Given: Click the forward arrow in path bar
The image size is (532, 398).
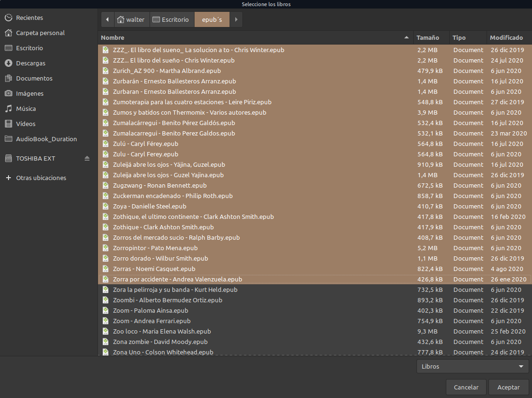Looking at the screenshot, I should click(236, 19).
